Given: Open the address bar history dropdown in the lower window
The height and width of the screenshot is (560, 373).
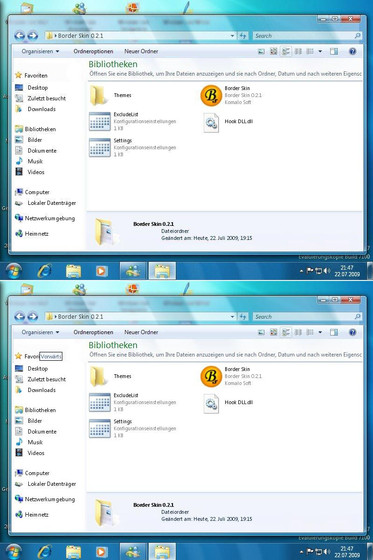Looking at the screenshot, I should click(232, 316).
